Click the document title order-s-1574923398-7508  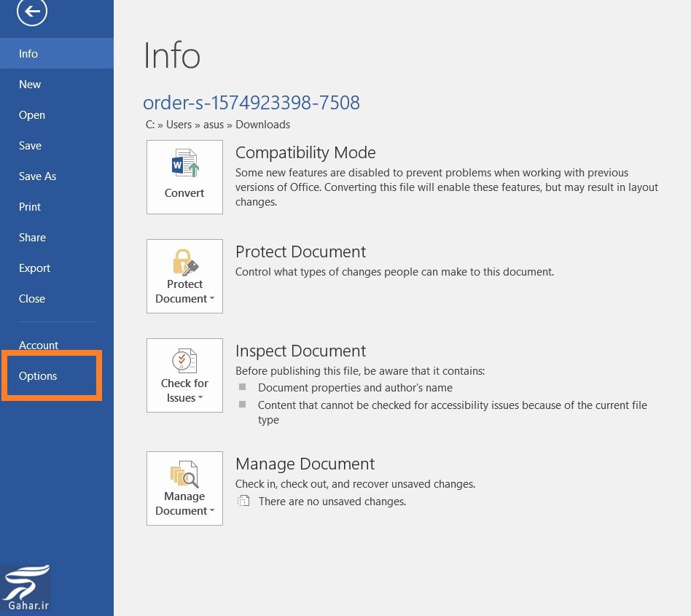pyautogui.click(x=251, y=103)
